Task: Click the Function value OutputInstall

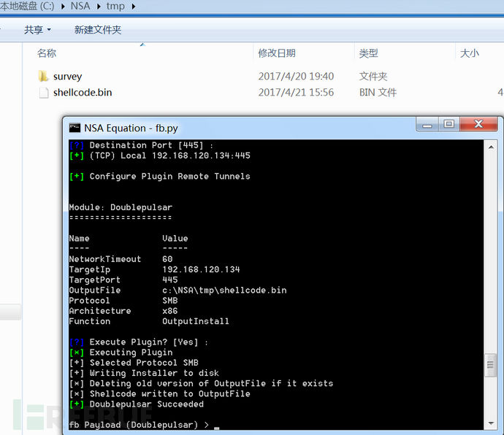Action: [x=196, y=321]
